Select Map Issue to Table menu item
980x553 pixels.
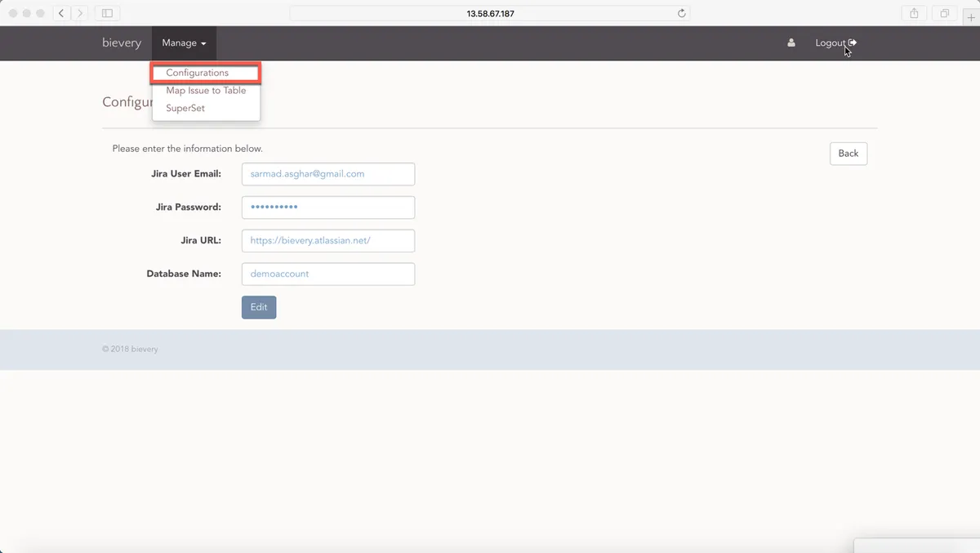[206, 91]
